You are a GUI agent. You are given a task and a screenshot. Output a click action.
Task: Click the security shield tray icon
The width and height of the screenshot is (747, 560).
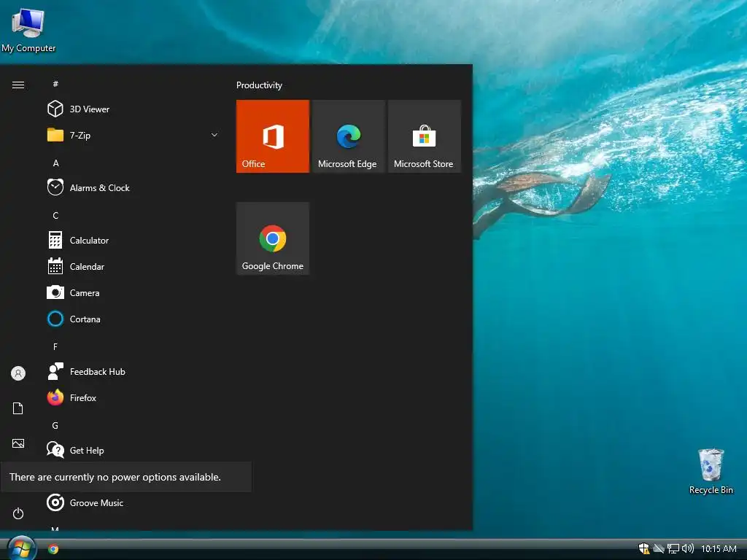[x=644, y=548]
